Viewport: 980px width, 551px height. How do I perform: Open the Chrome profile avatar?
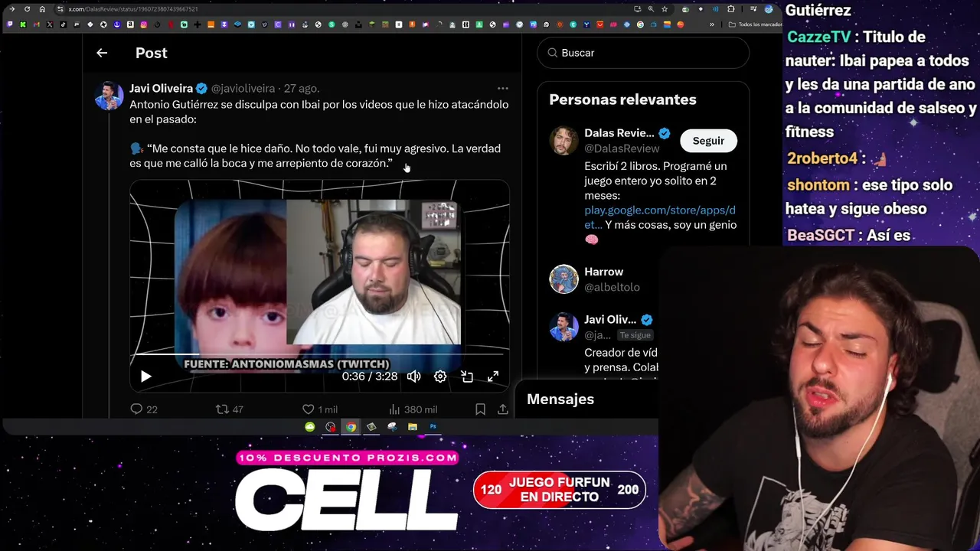tap(769, 9)
